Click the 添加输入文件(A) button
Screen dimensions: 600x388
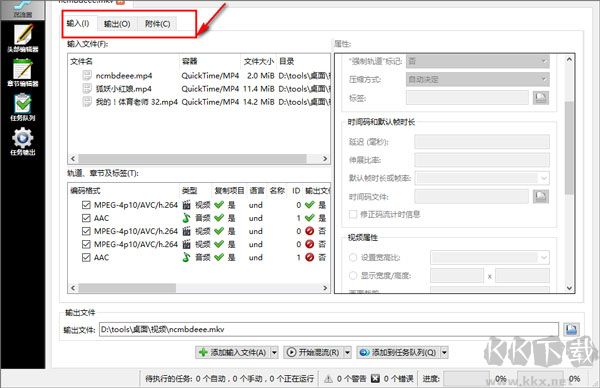point(233,352)
